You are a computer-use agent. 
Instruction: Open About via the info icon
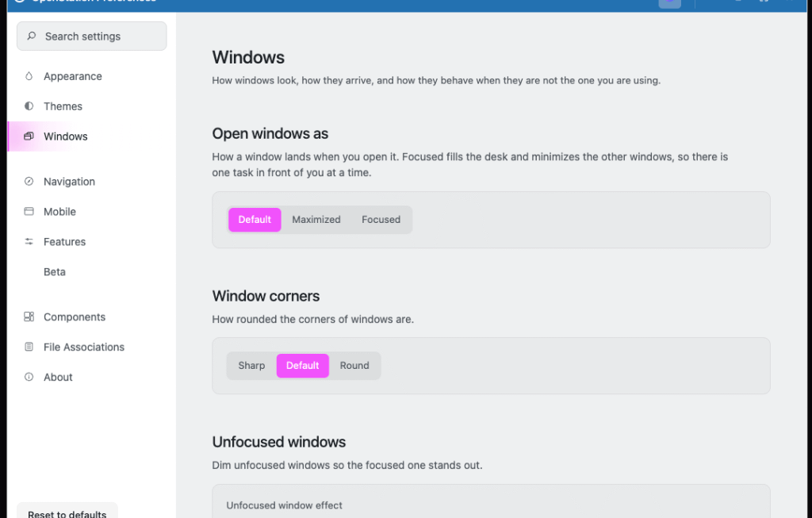point(29,377)
